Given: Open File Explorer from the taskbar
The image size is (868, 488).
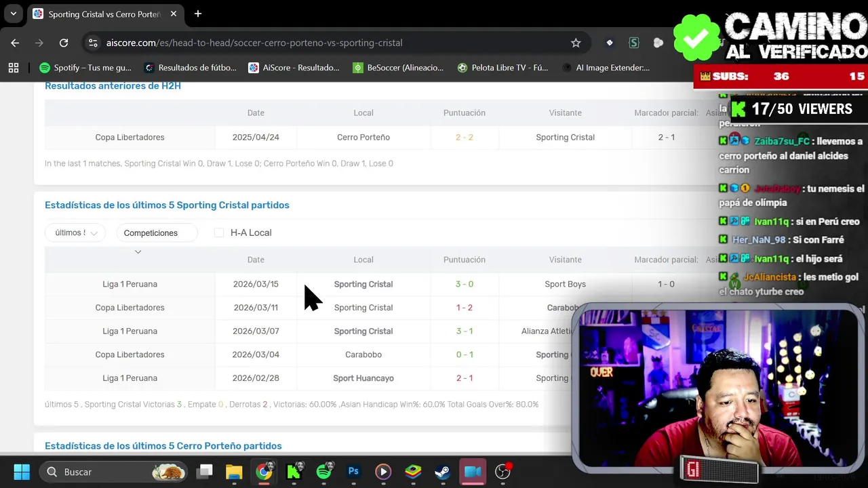Looking at the screenshot, I should pos(234,472).
